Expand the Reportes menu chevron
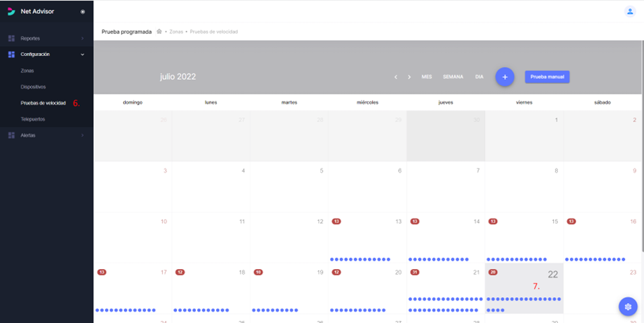Screen dimensions: 644x323 click(82, 38)
